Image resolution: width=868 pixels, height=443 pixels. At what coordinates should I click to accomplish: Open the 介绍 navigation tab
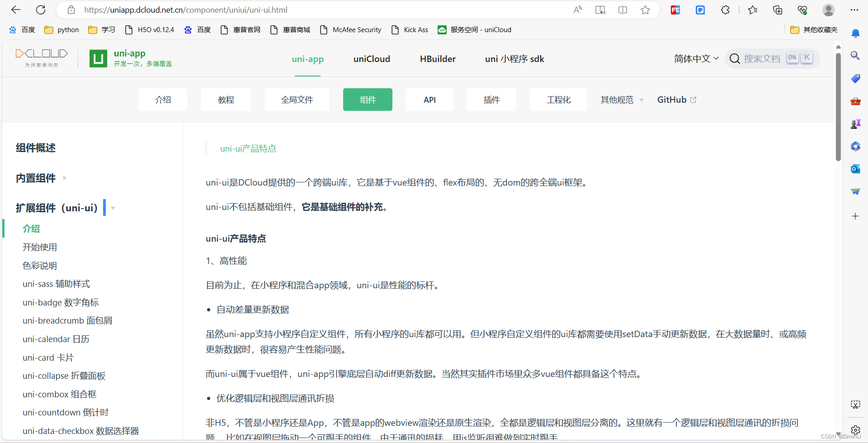pos(163,100)
